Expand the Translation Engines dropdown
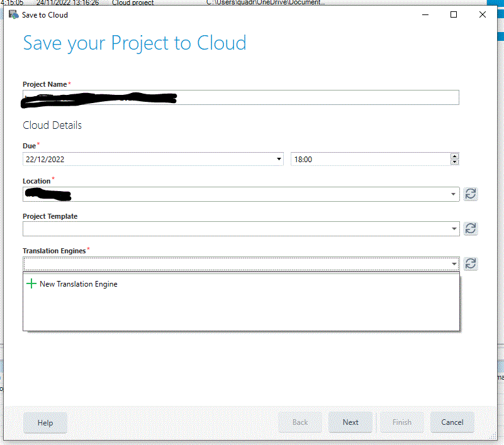The image size is (504, 445). coord(454,263)
